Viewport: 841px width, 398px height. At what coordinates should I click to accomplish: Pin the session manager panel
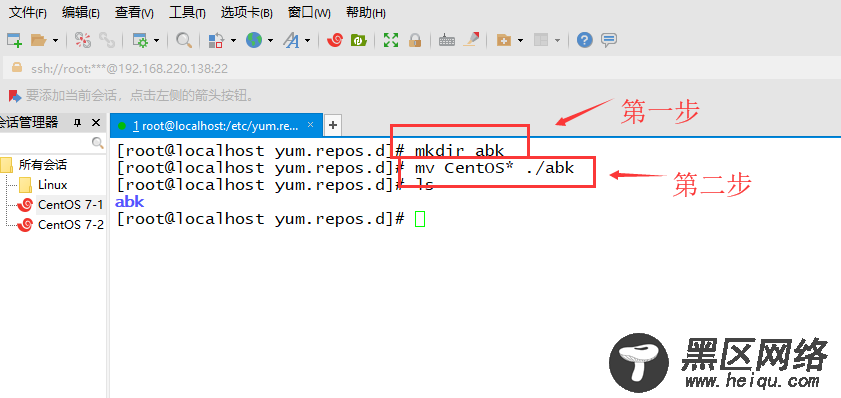point(77,123)
